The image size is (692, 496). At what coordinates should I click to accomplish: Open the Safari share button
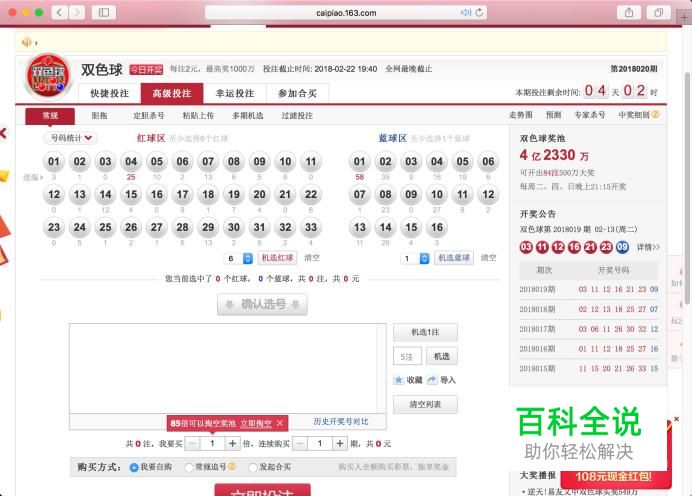pos(629,12)
